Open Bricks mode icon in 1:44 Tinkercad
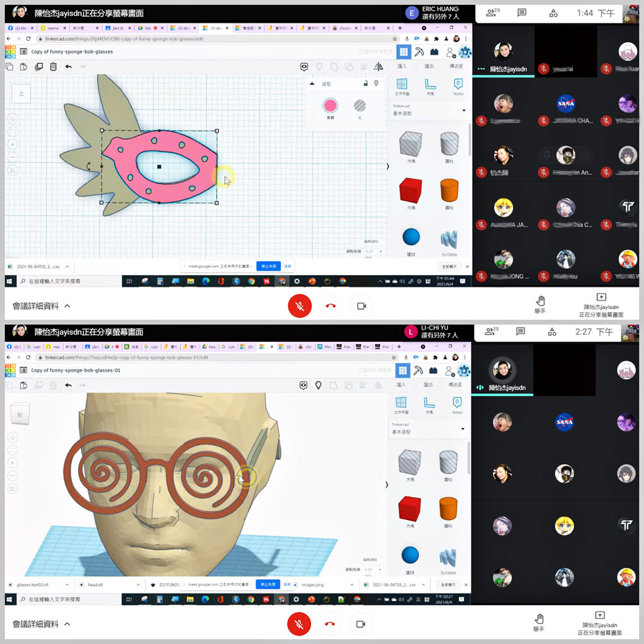Viewport: 644px width, 644px height. 434,52
